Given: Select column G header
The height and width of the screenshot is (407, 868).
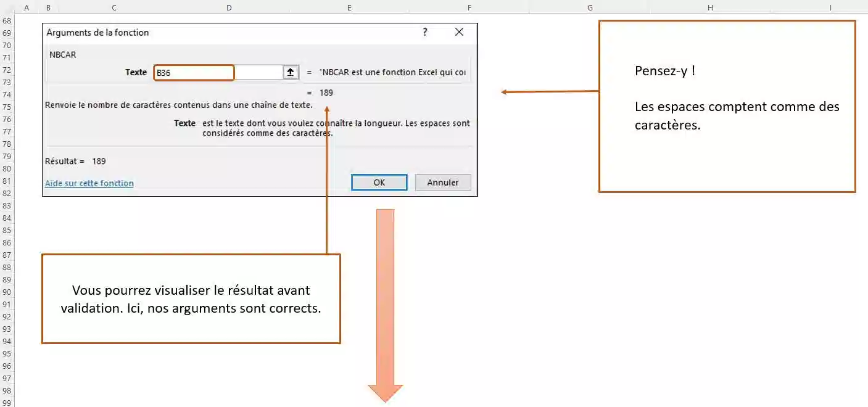Looking at the screenshot, I should pyautogui.click(x=590, y=7).
